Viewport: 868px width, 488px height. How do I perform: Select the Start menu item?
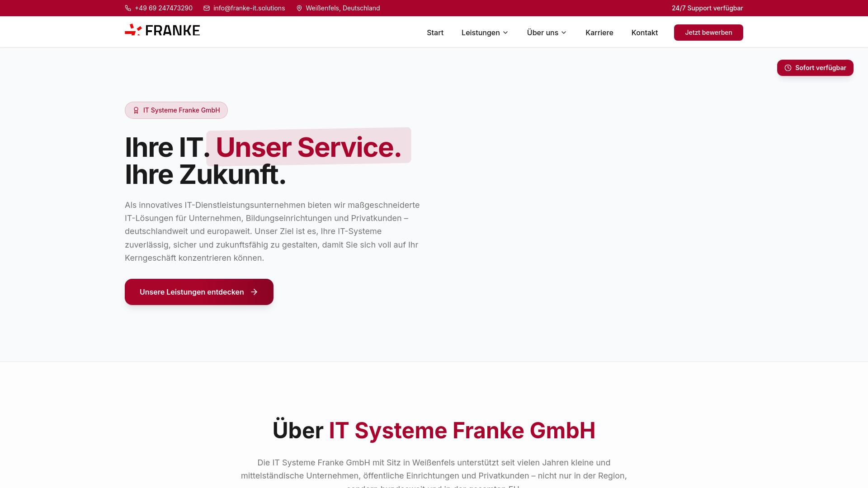[435, 33]
